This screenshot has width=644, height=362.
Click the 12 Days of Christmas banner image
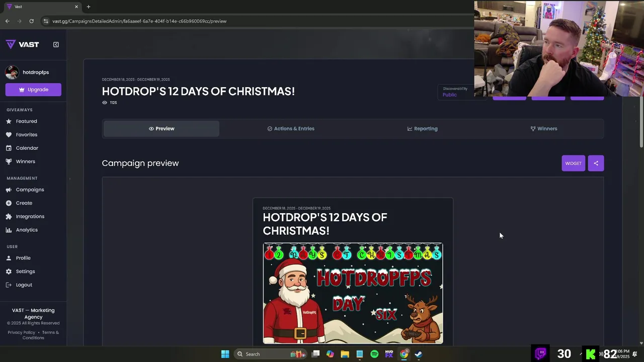(x=353, y=294)
